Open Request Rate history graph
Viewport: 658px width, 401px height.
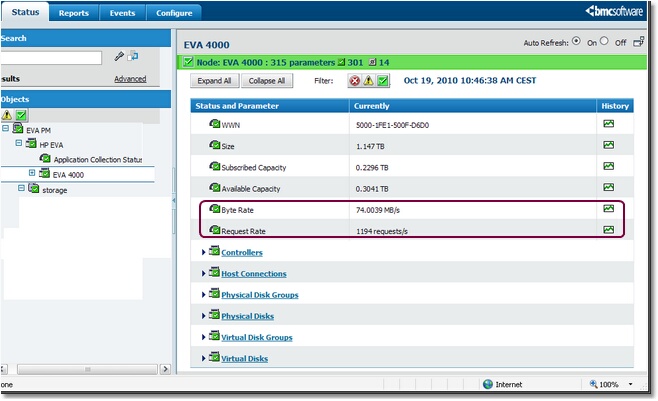point(608,230)
